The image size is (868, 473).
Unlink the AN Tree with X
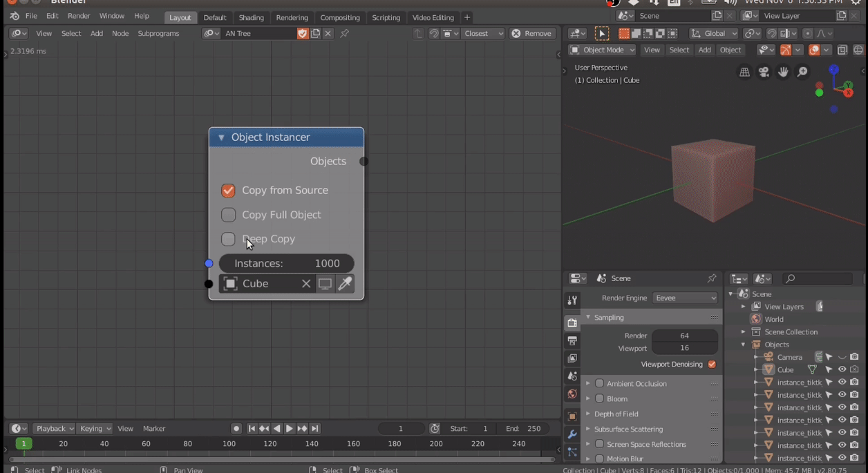pos(328,33)
